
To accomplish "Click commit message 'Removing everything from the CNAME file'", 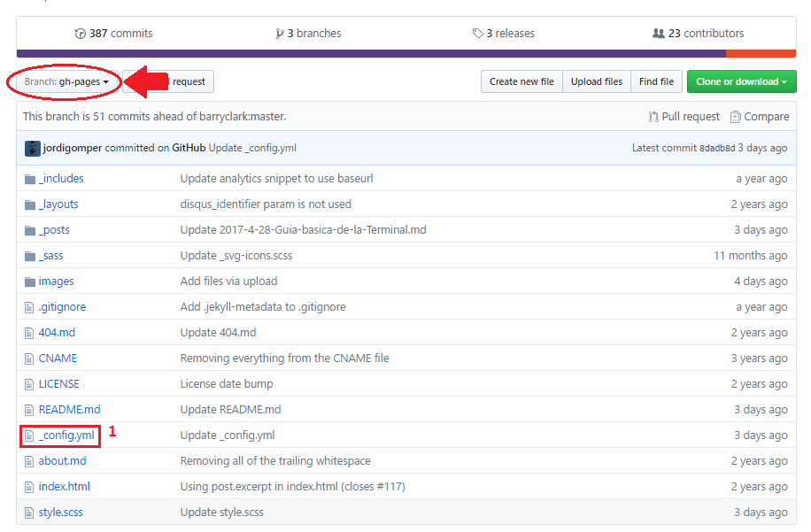I will point(285,359).
